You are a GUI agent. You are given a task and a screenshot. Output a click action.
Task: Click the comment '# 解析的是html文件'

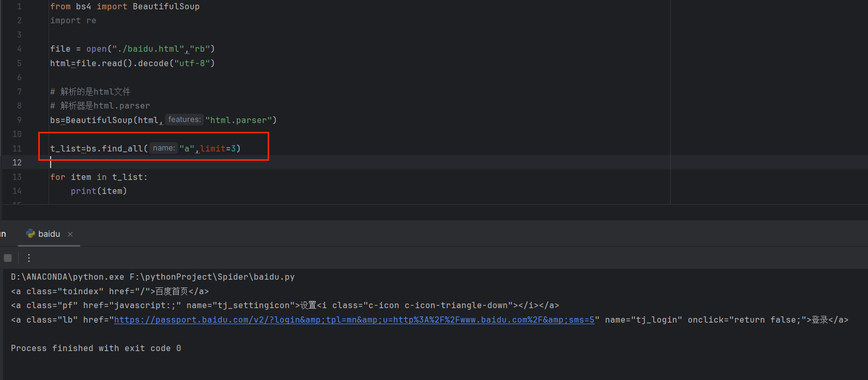[90, 92]
